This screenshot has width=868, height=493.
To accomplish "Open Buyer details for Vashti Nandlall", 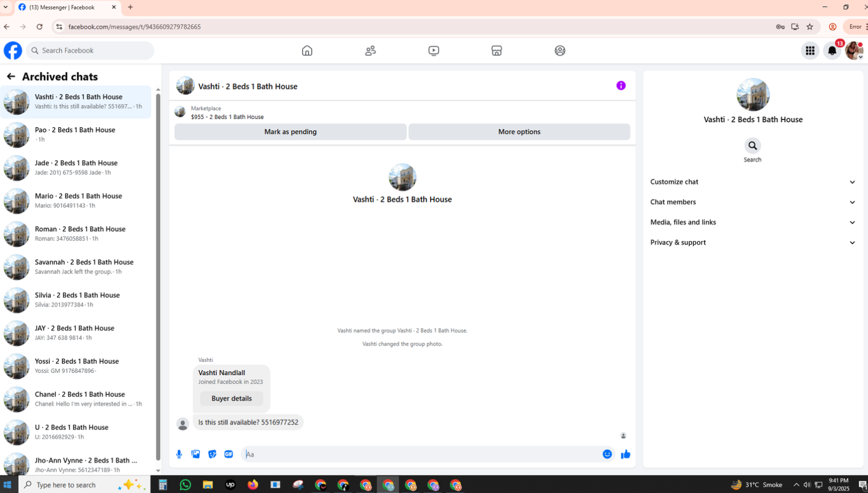I will click(231, 398).
